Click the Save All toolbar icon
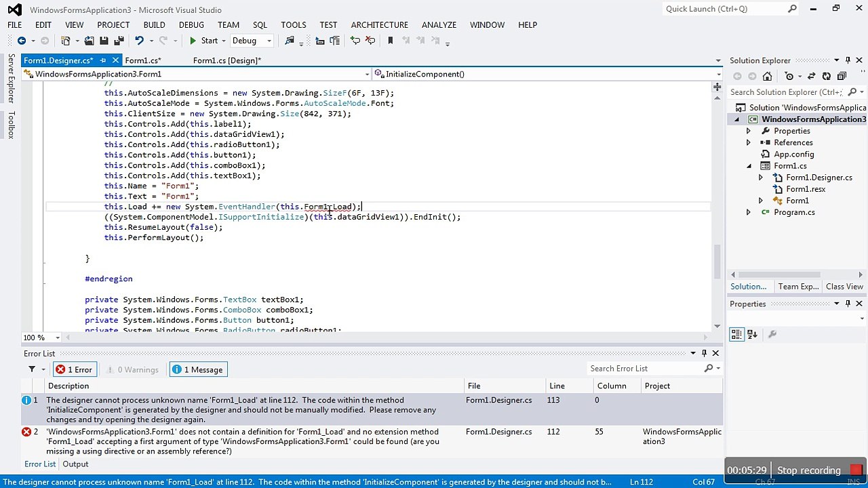 (119, 41)
